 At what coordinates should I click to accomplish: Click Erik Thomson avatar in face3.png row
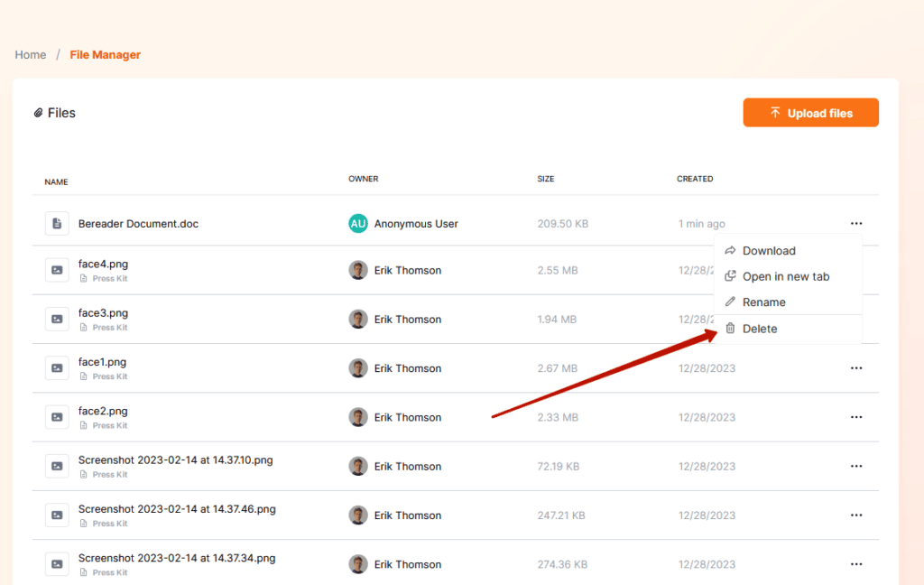click(357, 319)
